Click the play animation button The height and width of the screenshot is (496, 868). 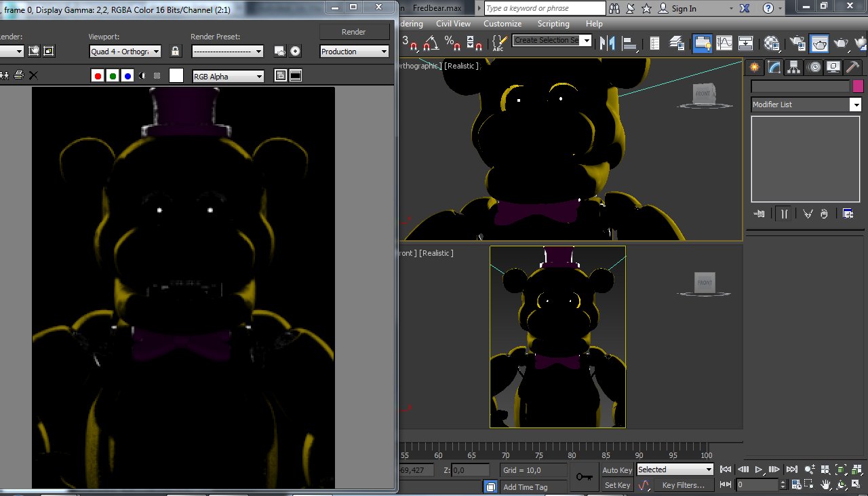pyautogui.click(x=759, y=470)
